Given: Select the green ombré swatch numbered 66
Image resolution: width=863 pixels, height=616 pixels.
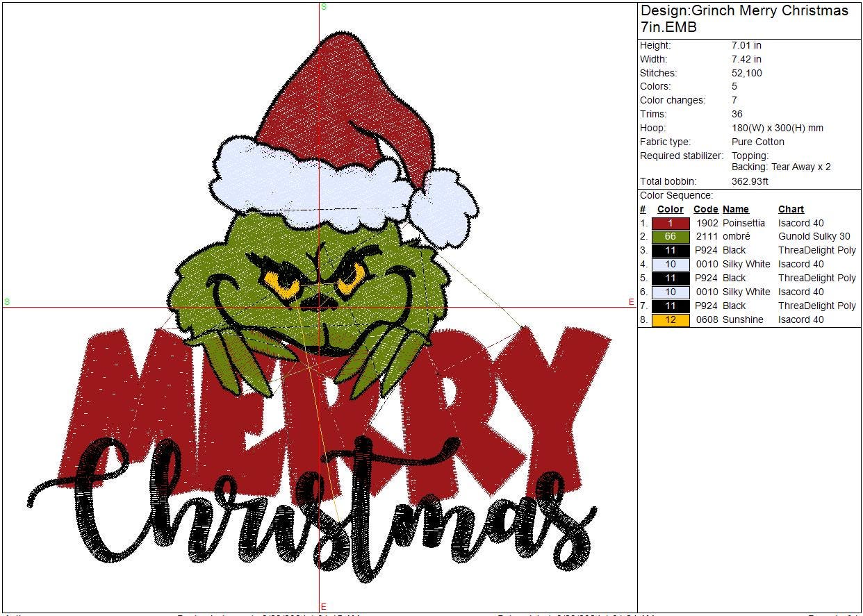Looking at the screenshot, I should tap(671, 237).
